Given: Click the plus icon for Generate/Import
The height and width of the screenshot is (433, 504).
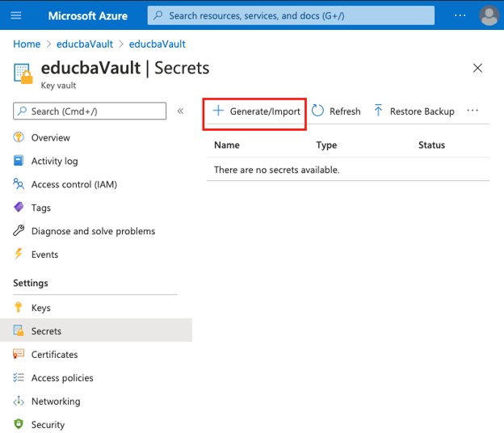Looking at the screenshot, I should click(218, 111).
